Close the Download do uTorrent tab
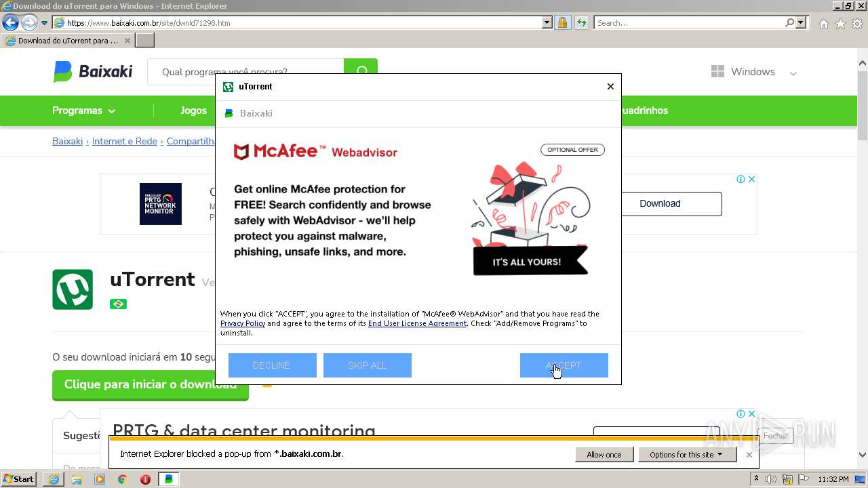 point(127,41)
